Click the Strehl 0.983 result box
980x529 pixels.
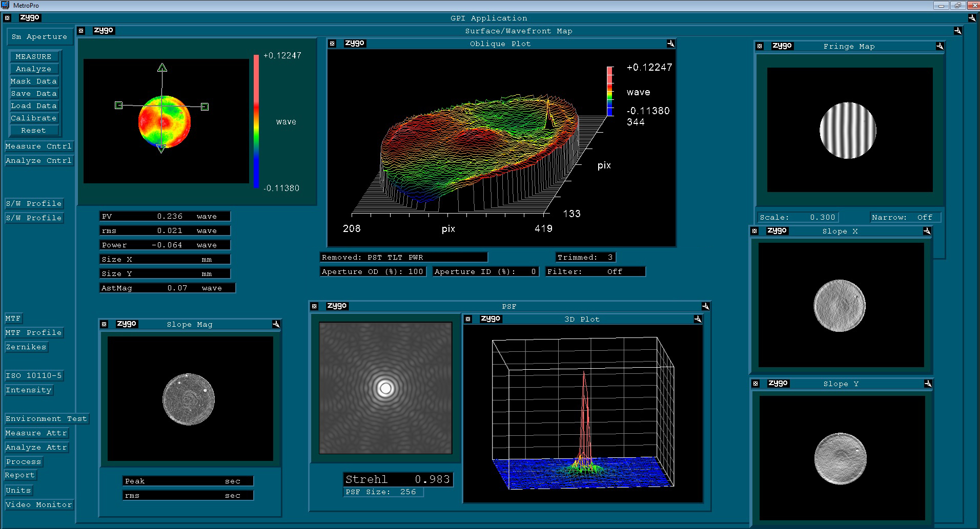398,479
